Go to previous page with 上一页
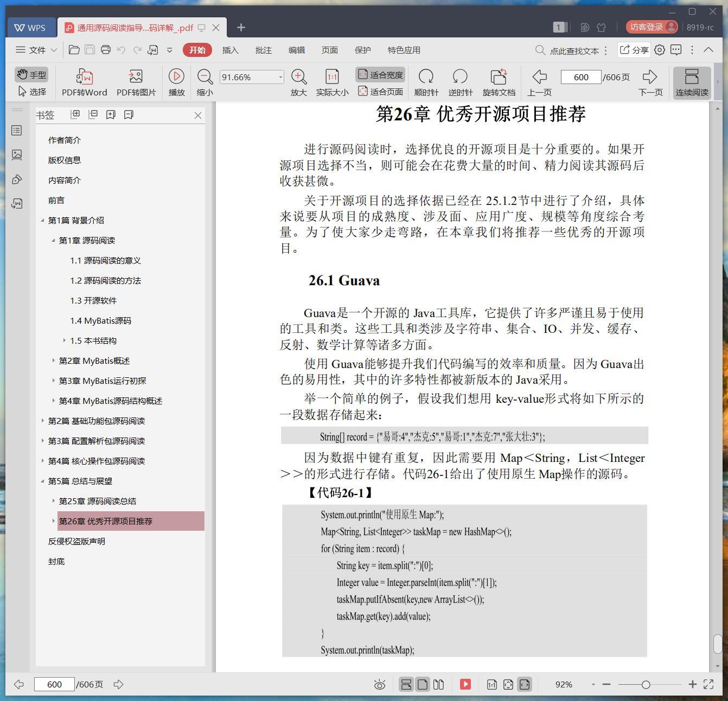728x701 pixels. [540, 82]
